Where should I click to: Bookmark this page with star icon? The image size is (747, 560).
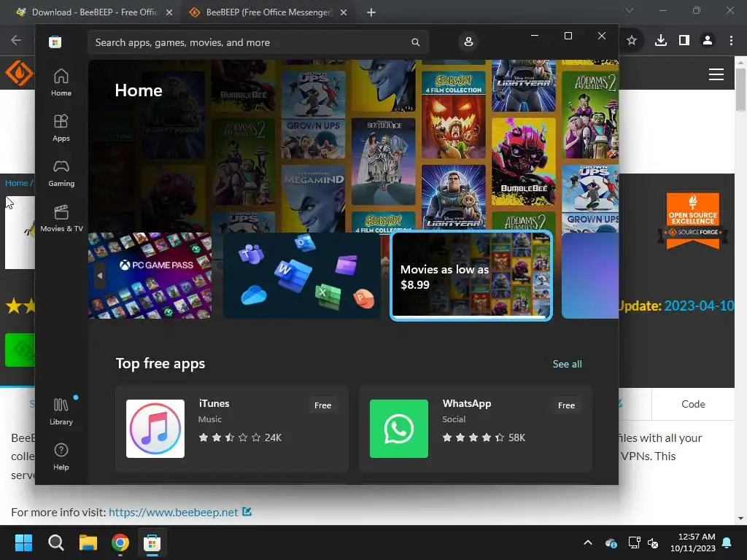pyautogui.click(x=632, y=41)
